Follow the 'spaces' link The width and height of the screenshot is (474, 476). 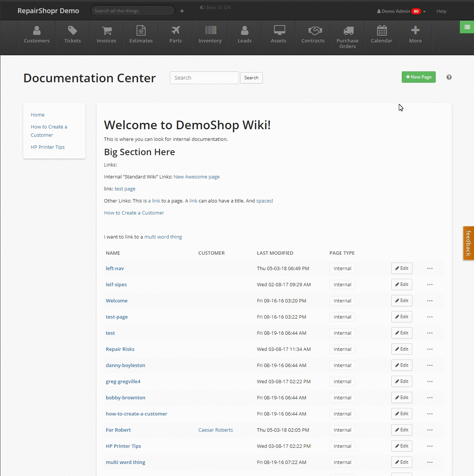pyautogui.click(x=264, y=201)
